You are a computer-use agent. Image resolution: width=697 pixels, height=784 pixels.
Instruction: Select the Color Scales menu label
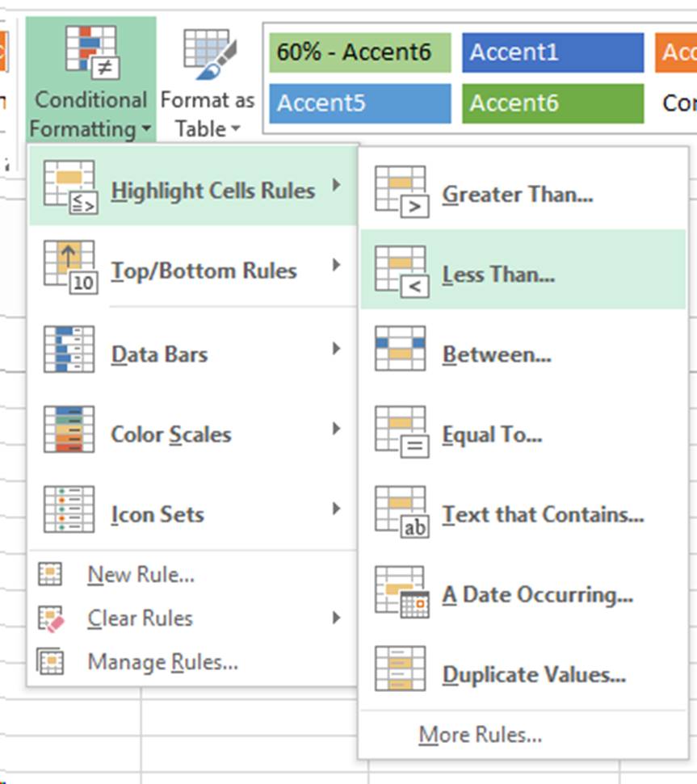click(171, 434)
